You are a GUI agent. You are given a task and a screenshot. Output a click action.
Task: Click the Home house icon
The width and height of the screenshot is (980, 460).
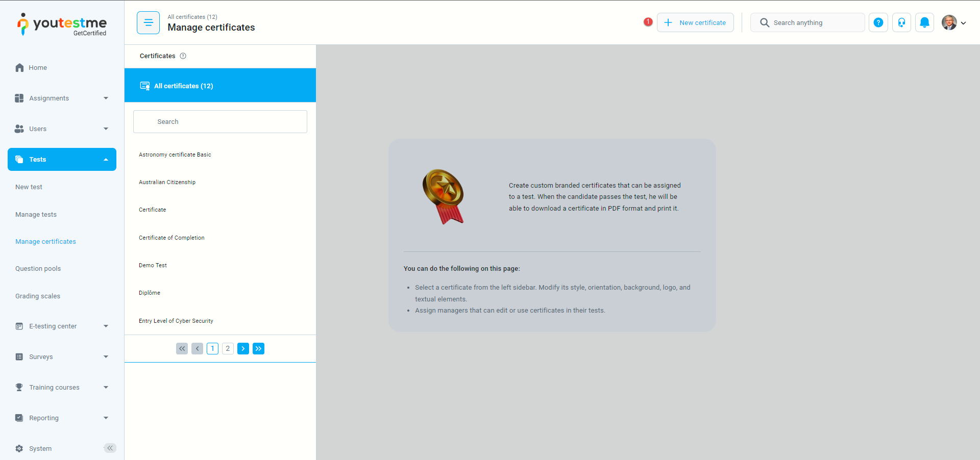[x=19, y=68]
